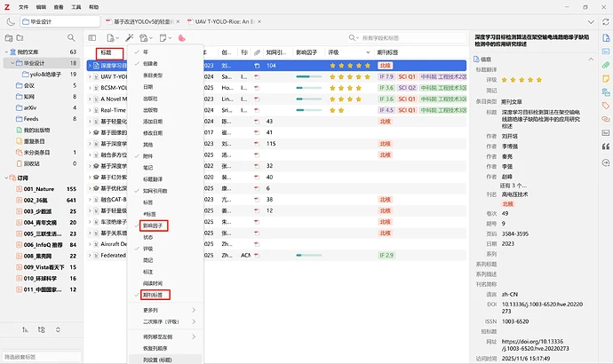This screenshot has width=613, height=364.
Task: Close the 基于改进YOLOv5 tab
Action: [x=178, y=22]
